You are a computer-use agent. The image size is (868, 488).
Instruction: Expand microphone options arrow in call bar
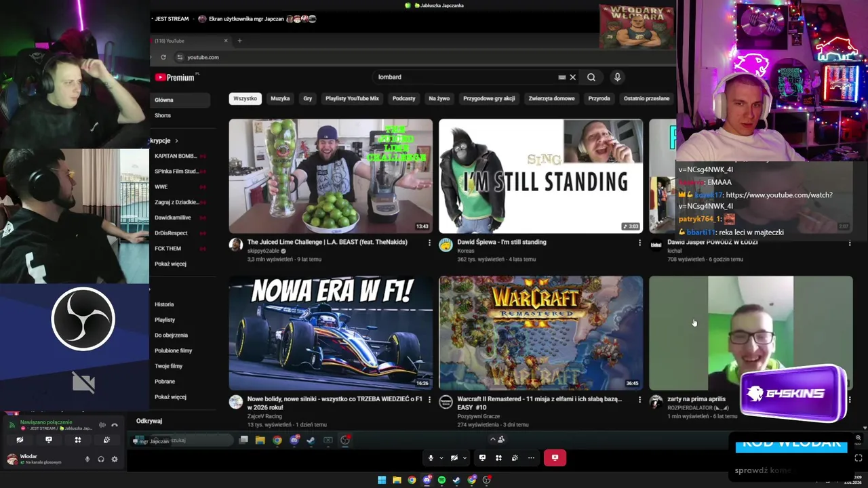tap(441, 457)
